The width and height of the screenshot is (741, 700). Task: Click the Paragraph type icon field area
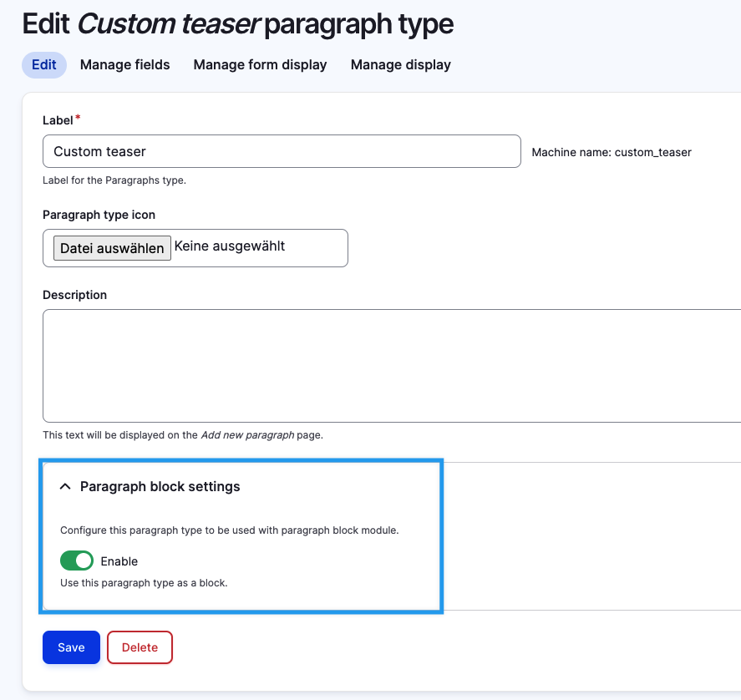pyautogui.click(x=195, y=247)
